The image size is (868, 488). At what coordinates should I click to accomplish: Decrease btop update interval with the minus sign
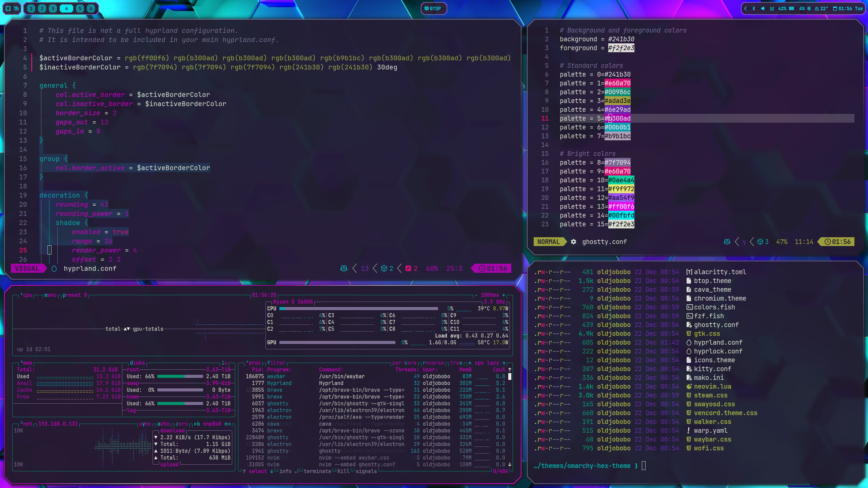(x=476, y=295)
